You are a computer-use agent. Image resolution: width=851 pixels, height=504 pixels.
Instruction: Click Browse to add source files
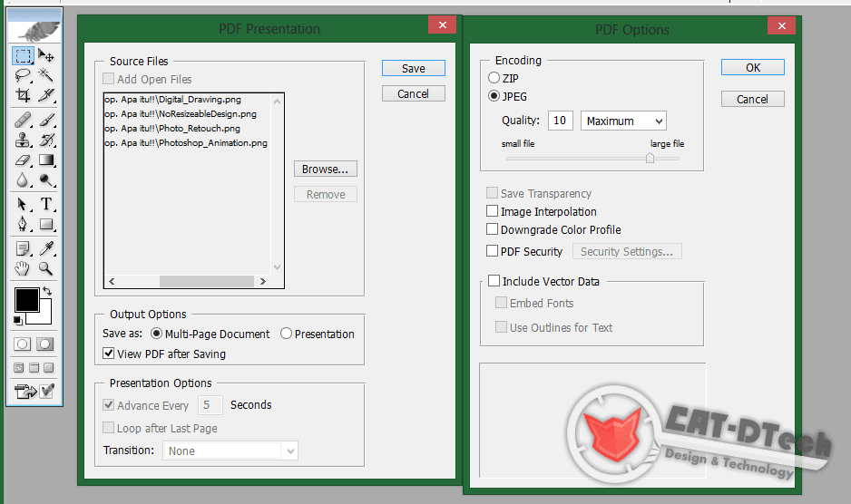(326, 169)
